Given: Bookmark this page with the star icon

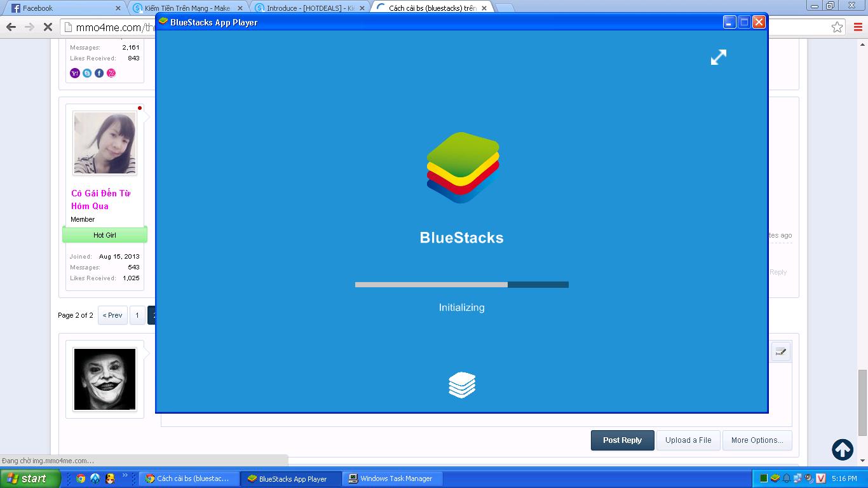Looking at the screenshot, I should 837,27.
